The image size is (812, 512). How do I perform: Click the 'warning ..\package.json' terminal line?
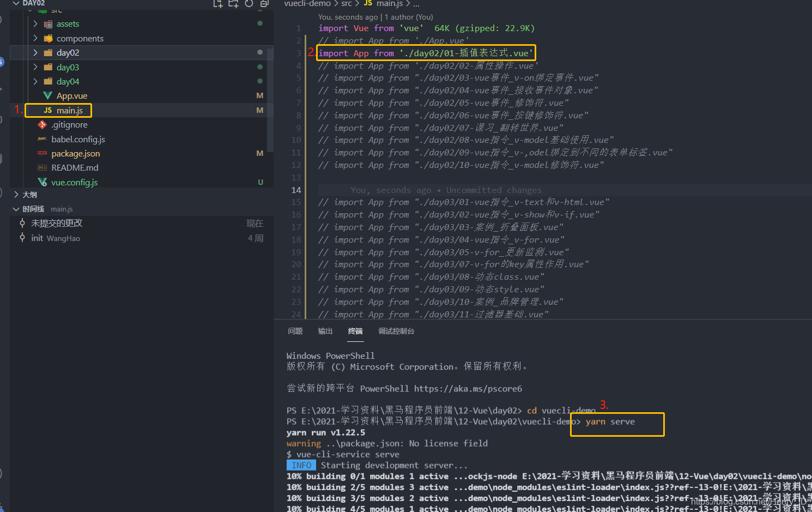[x=387, y=443]
